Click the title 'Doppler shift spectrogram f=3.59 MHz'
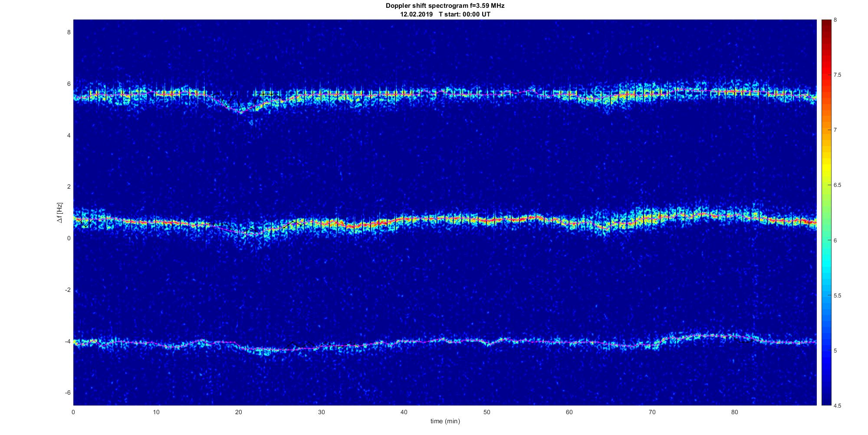This screenshot has width=868, height=435. point(445,6)
